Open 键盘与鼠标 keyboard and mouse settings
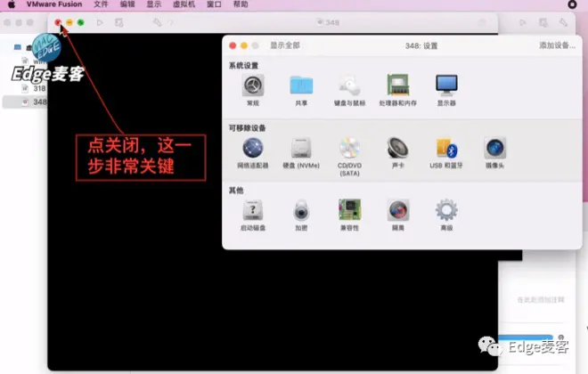Screen dimensions: 588x374 pos(349,85)
